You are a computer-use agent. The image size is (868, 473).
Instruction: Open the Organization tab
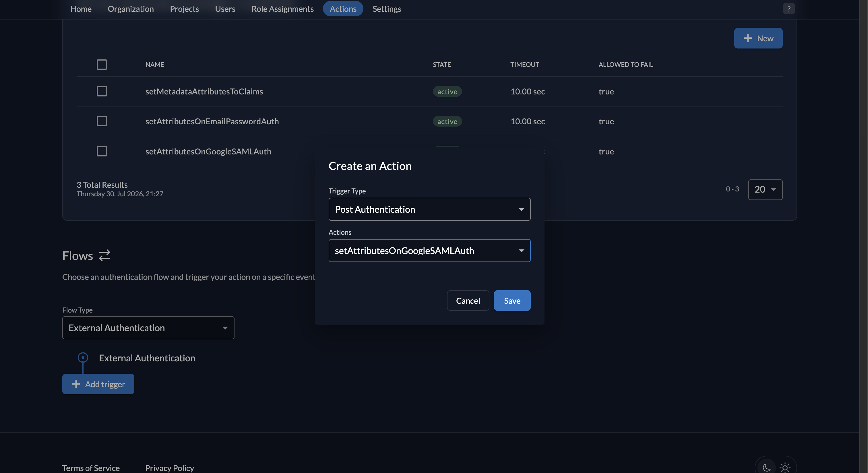[131, 9]
